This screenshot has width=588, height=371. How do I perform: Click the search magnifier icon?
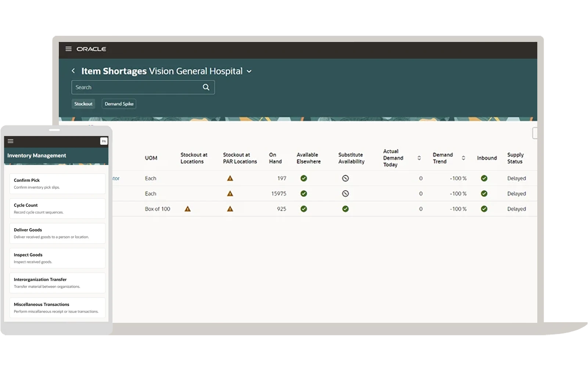[206, 87]
